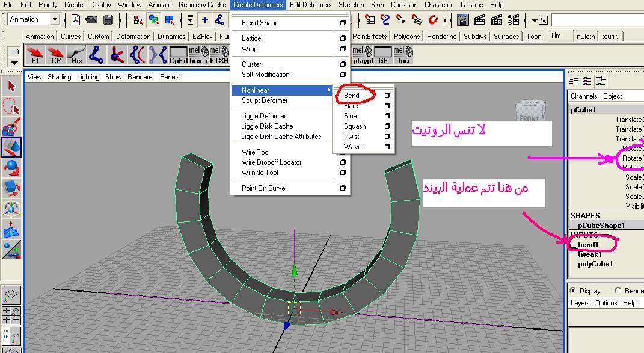Enable Select by Hierarchy mode
The image size is (644, 353).
138,20
